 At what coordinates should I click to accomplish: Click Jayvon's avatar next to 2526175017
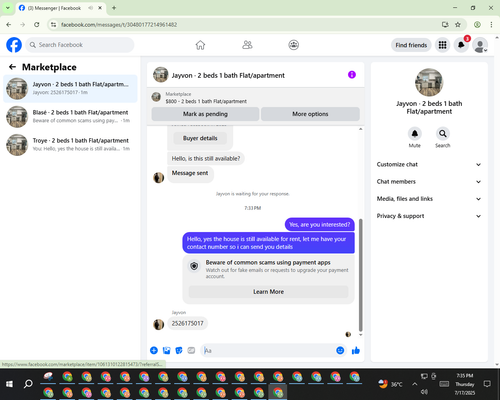[159, 324]
